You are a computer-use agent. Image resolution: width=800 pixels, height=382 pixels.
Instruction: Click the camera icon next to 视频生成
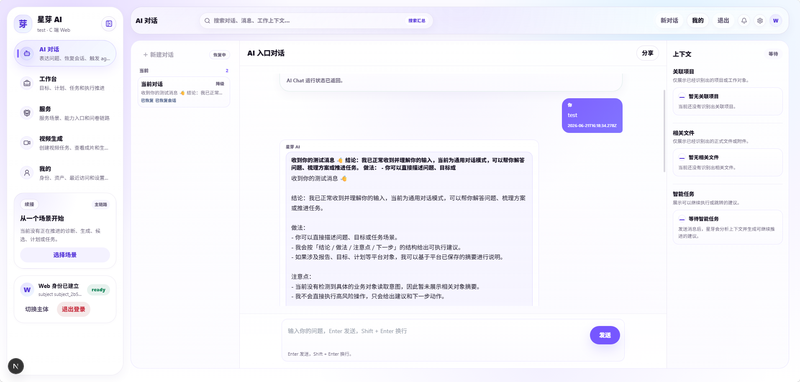coord(27,143)
